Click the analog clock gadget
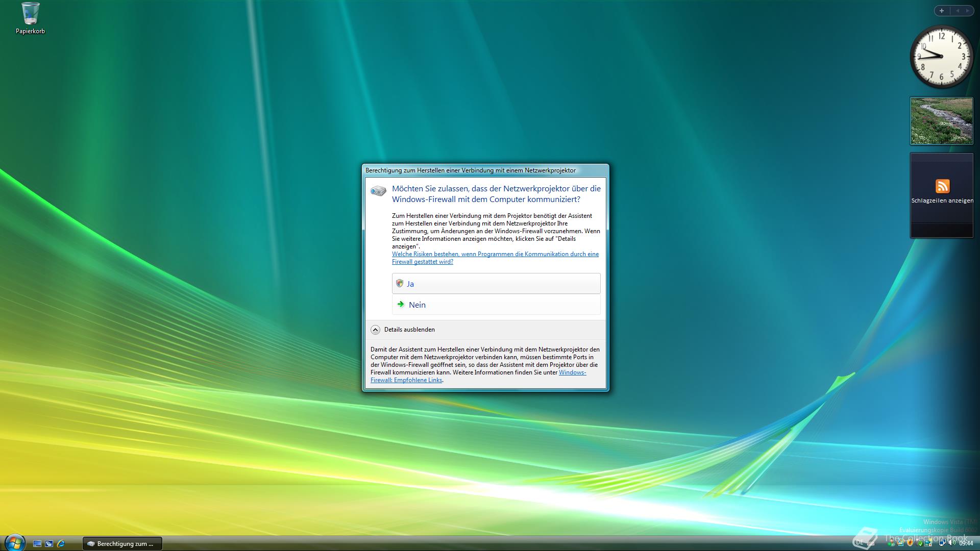The width and height of the screenshot is (980, 551). point(941,56)
